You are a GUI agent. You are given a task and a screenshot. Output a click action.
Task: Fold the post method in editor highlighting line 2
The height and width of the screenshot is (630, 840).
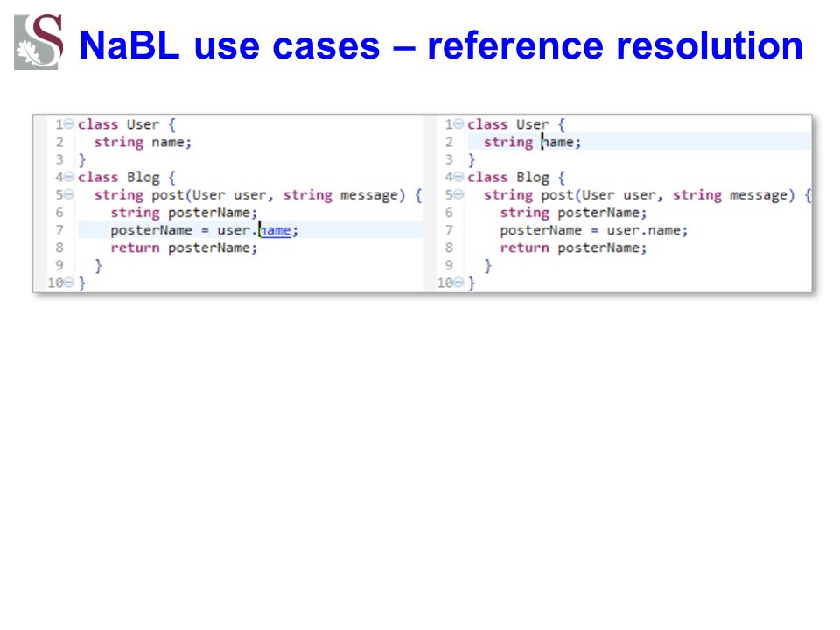click(x=458, y=195)
